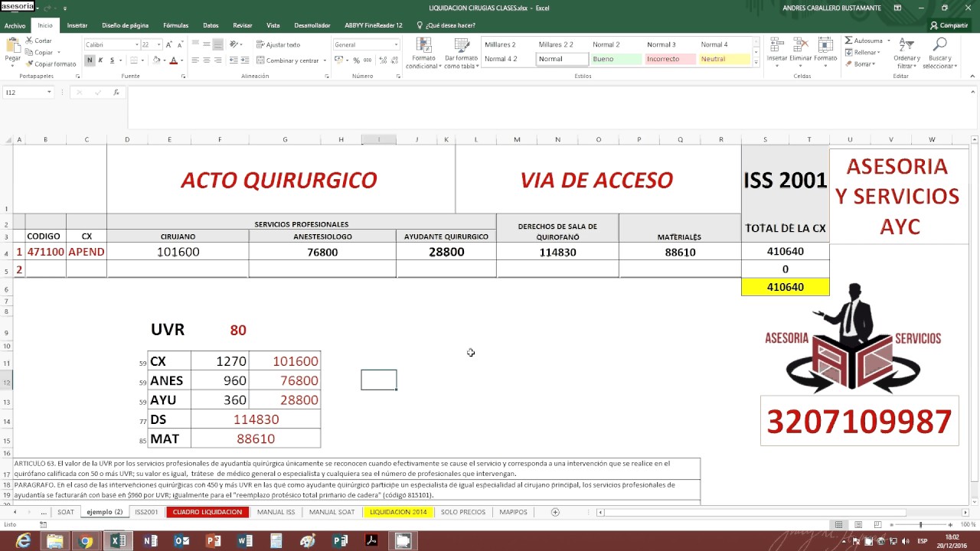Switch to the Fórmulas ribbon tab
The width and height of the screenshot is (980, 551).
click(175, 25)
